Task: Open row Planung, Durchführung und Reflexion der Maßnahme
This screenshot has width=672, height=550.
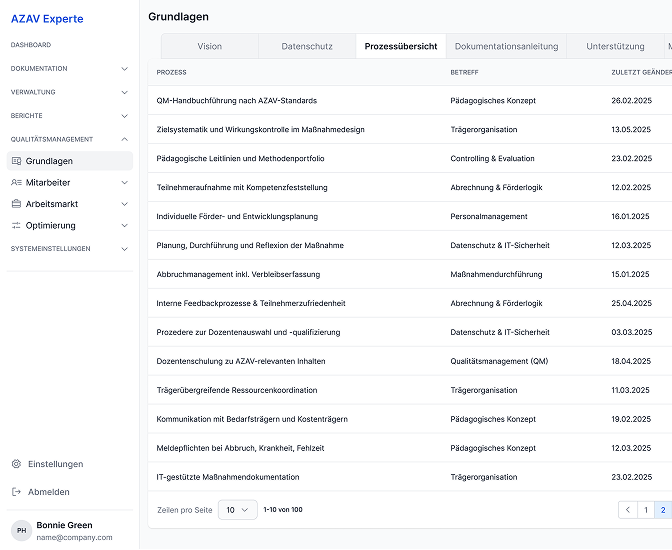Action: pyautogui.click(x=410, y=245)
